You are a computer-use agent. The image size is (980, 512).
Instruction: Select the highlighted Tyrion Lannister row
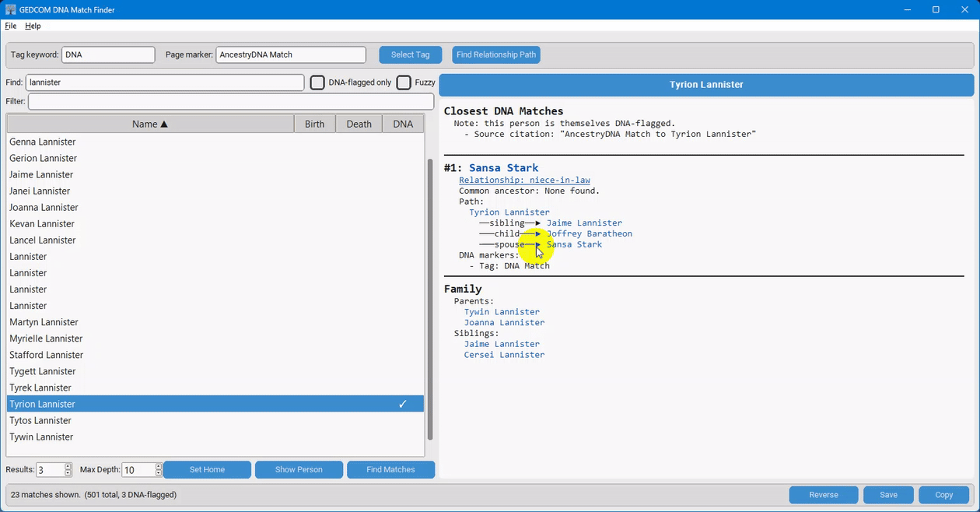click(x=215, y=404)
